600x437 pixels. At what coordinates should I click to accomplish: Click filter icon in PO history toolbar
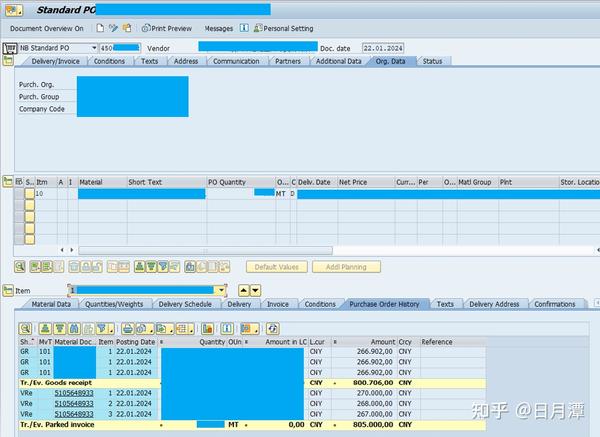coord(102,328)
